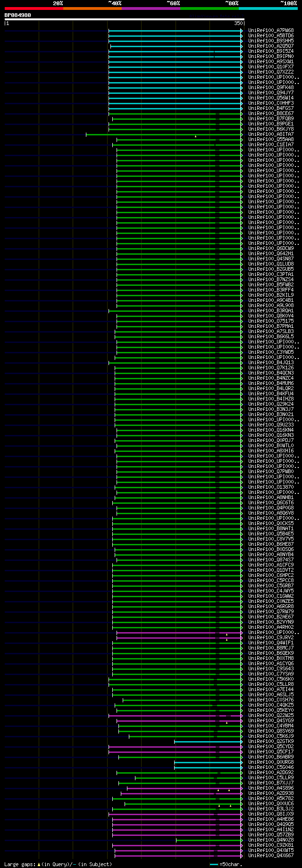The image size is (302, 868).
Task: Click the green alignment bar for UniRef100_A8ITA7
Action: [x=164, y=134]
